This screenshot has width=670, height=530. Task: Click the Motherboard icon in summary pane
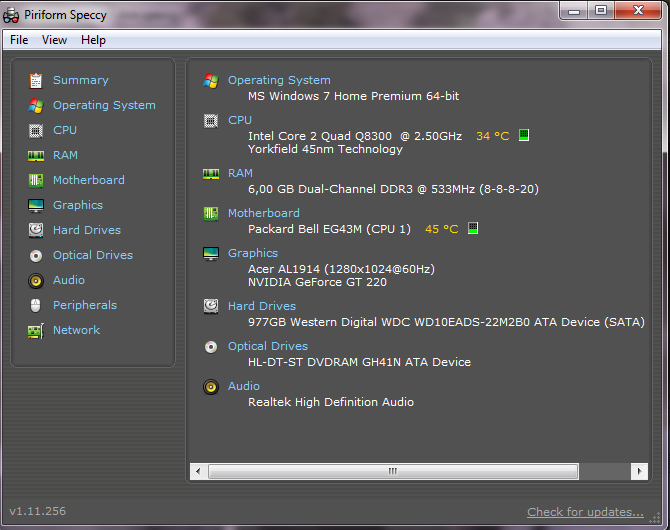pyautogui.click(x=211, y=213)
